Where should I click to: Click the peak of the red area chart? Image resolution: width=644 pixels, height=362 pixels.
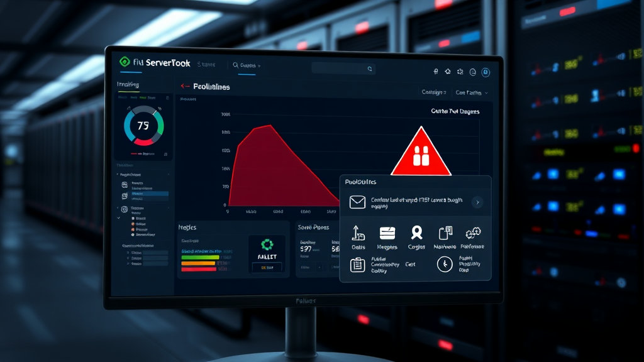[270, 126]
